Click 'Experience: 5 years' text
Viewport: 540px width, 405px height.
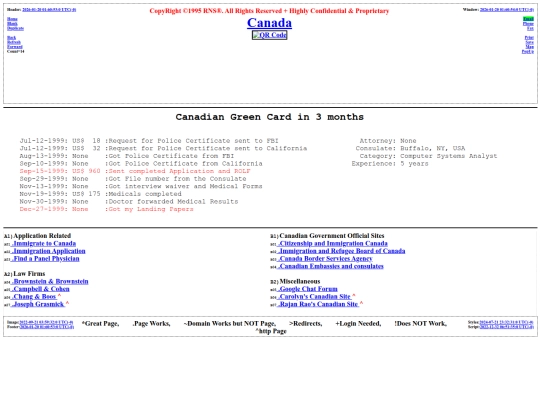tap(390, 164)
